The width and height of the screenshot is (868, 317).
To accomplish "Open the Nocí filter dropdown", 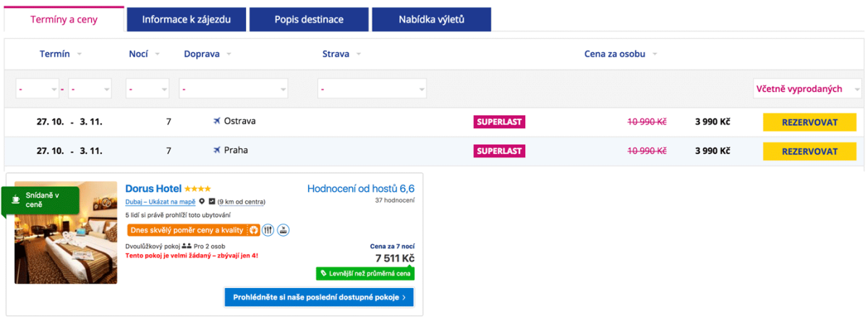I will [148, 89].
